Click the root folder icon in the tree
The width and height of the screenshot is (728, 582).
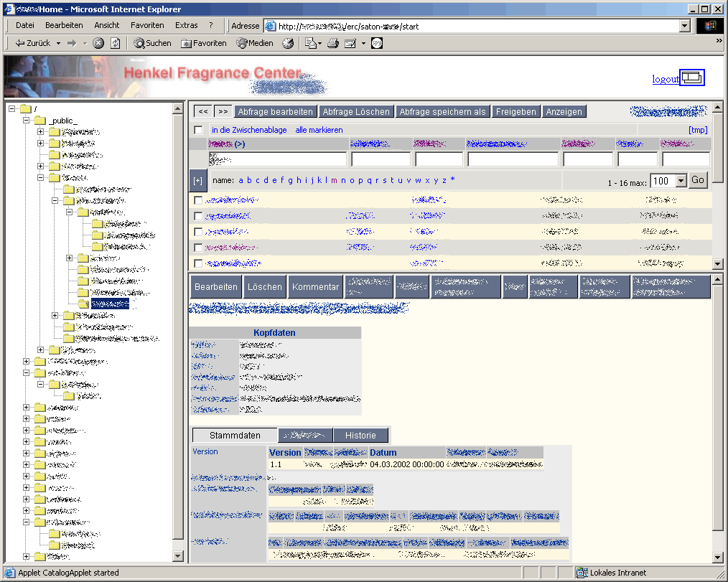[x=26, y=109]
